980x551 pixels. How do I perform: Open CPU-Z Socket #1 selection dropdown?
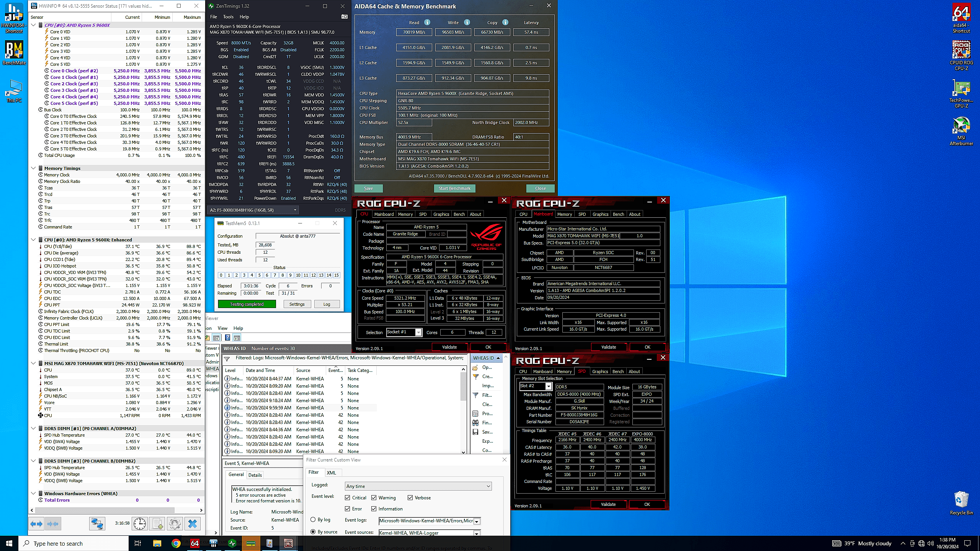pyautogui.click(x=418, y=332)
